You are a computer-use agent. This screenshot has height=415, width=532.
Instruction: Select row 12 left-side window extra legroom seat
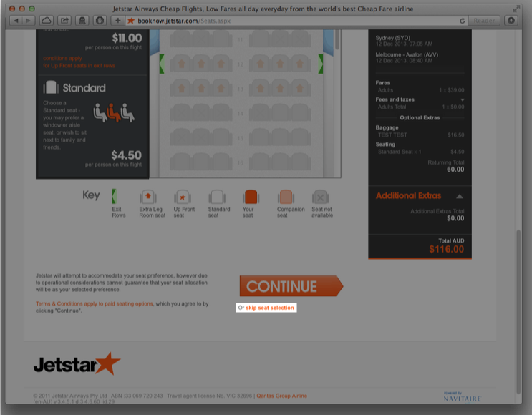[x=180, y=64]
